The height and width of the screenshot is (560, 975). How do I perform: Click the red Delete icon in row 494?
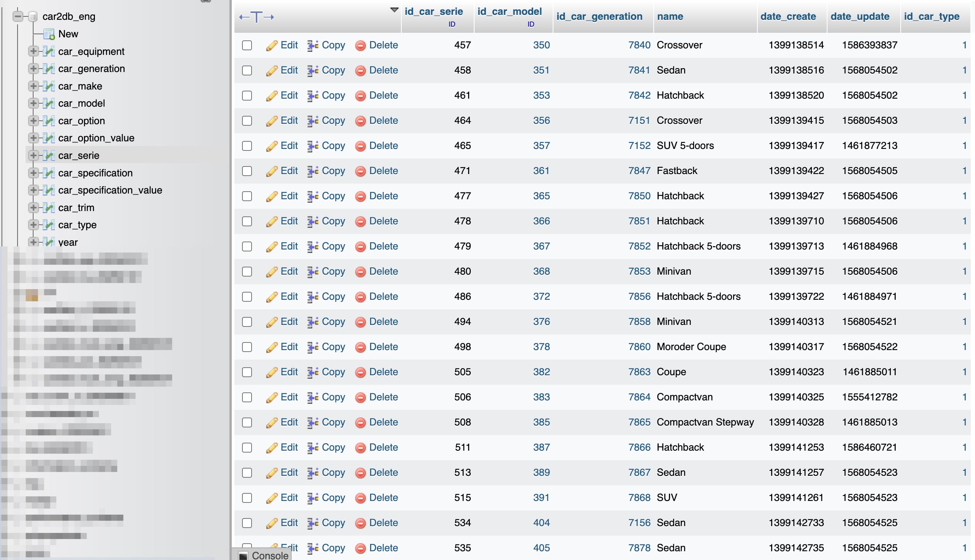[360, 322]
